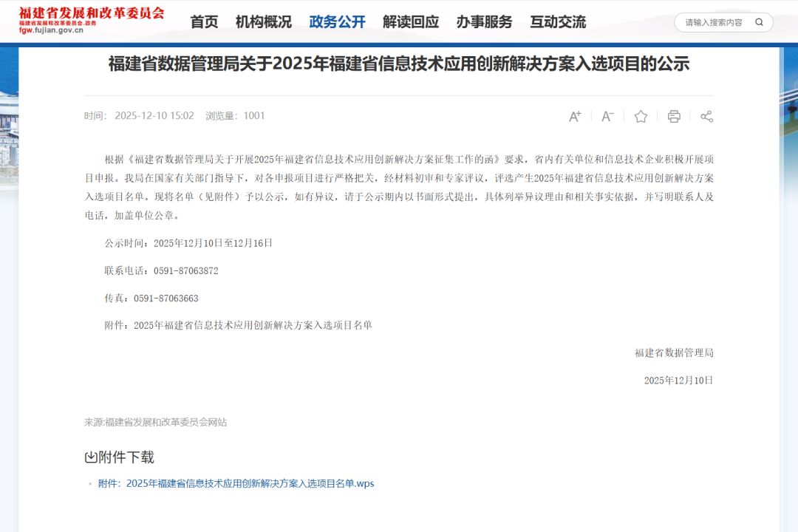Click the download icon beside 附件下载
This screenshot has width=798, height=532.
click(x=91, y=457)
